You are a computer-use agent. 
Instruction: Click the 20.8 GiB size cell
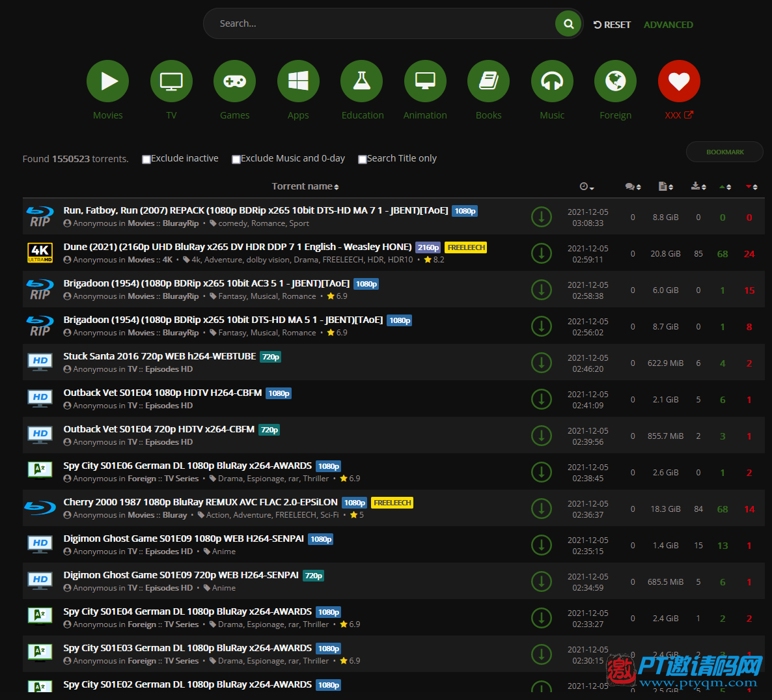click(x=665, y=254)
